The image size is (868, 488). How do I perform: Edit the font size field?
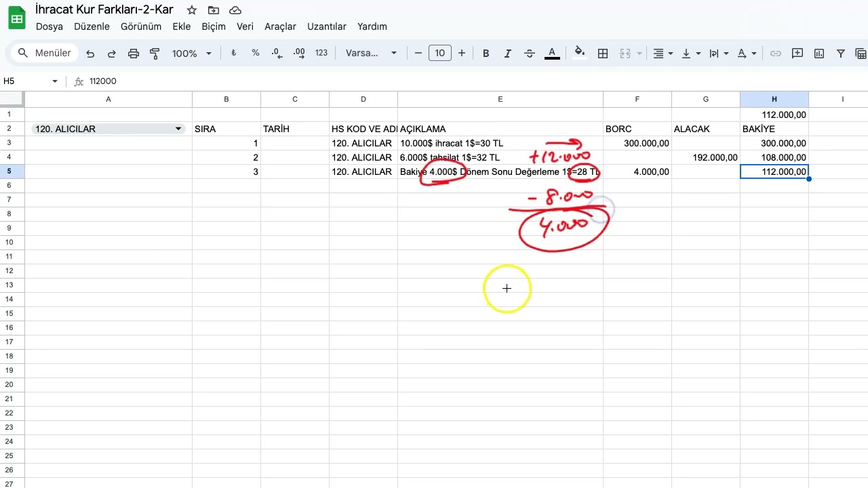[x=440, y=54]
